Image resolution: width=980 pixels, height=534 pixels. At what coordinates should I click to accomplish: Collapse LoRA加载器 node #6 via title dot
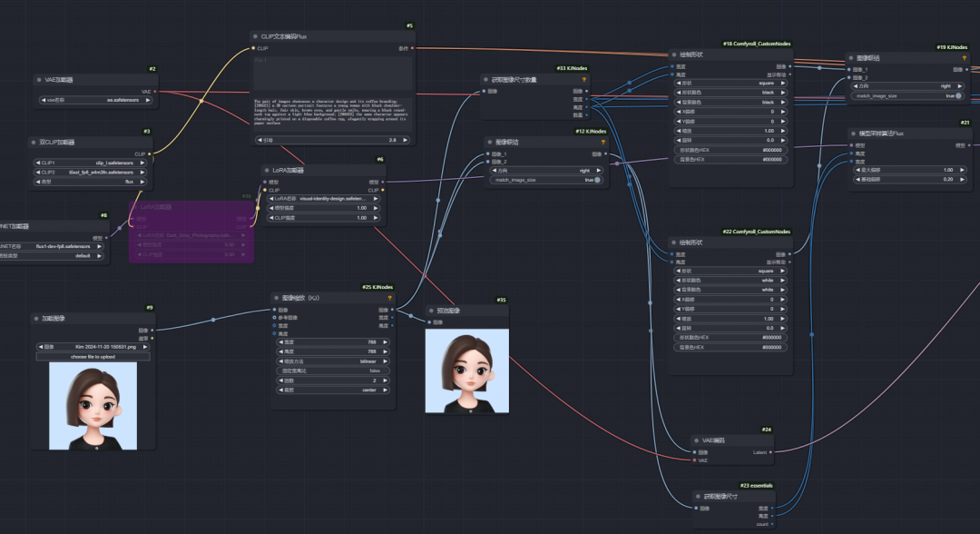coord(266,170)
